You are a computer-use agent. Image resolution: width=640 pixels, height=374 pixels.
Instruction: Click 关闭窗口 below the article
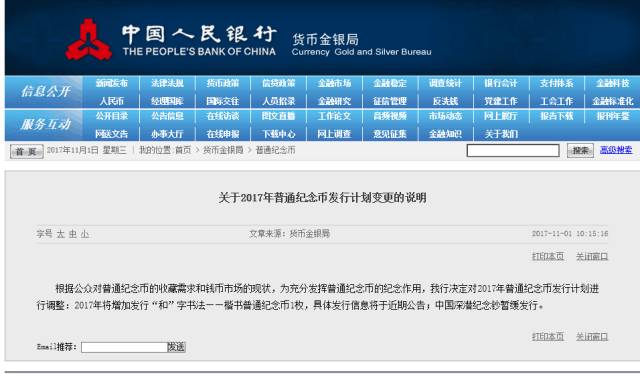tap(592, 337)
